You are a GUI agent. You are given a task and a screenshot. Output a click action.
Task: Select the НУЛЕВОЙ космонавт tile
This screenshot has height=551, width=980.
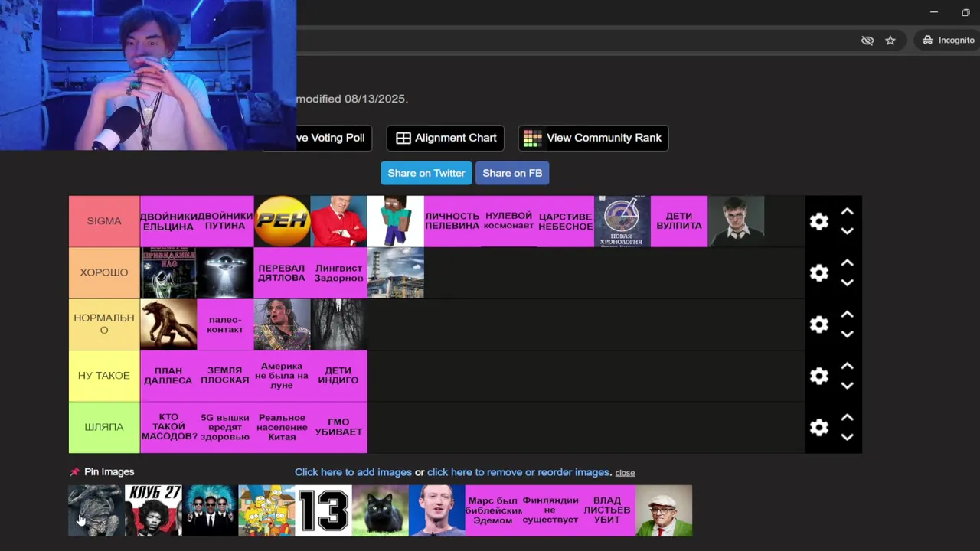click(x=509, y=221)
